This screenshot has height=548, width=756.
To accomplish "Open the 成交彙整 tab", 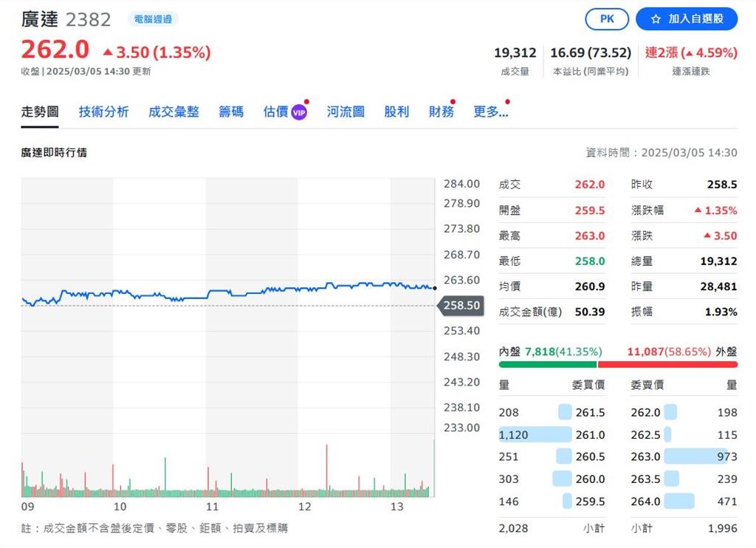I will (173, 111).
